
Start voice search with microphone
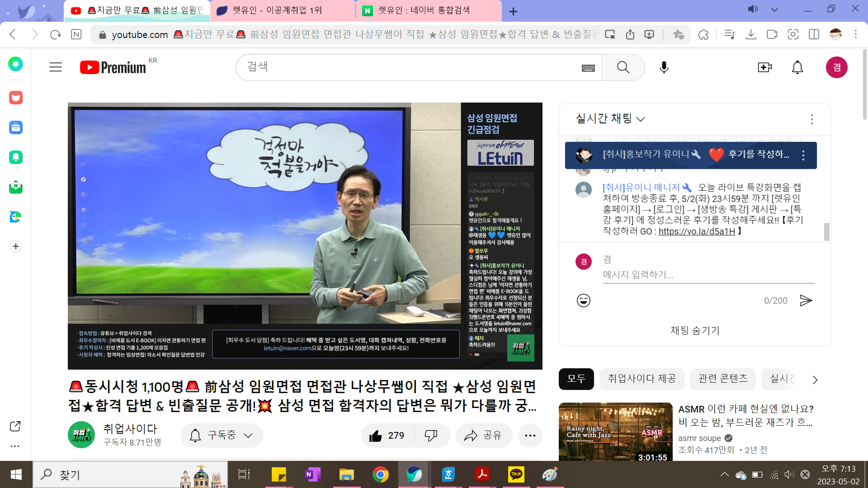click(x=664, y=67)
